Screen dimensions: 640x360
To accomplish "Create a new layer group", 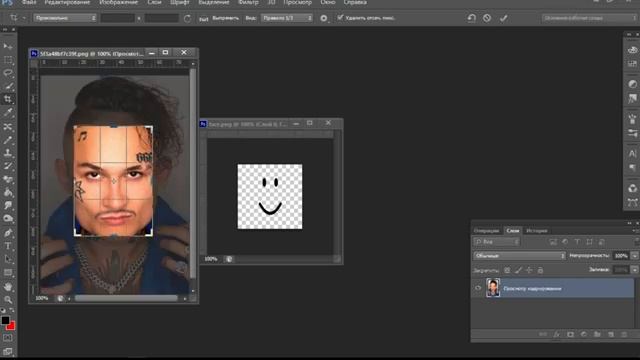I will 597,334.
